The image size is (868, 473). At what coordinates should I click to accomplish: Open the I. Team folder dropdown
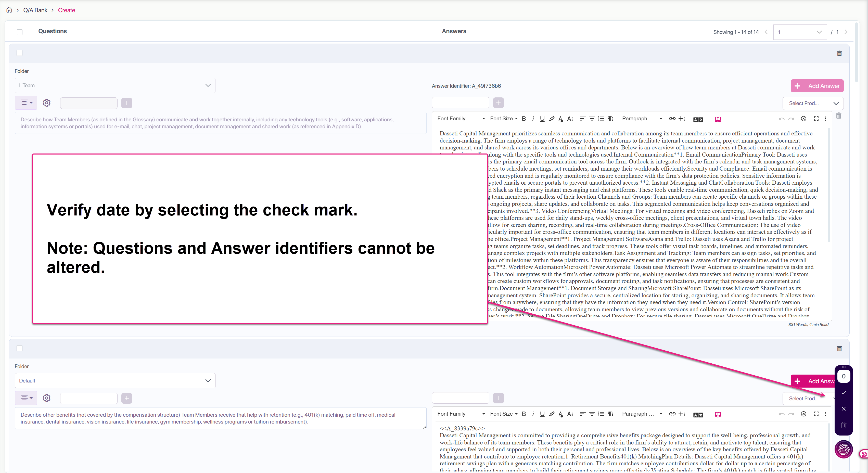(115, 86)
